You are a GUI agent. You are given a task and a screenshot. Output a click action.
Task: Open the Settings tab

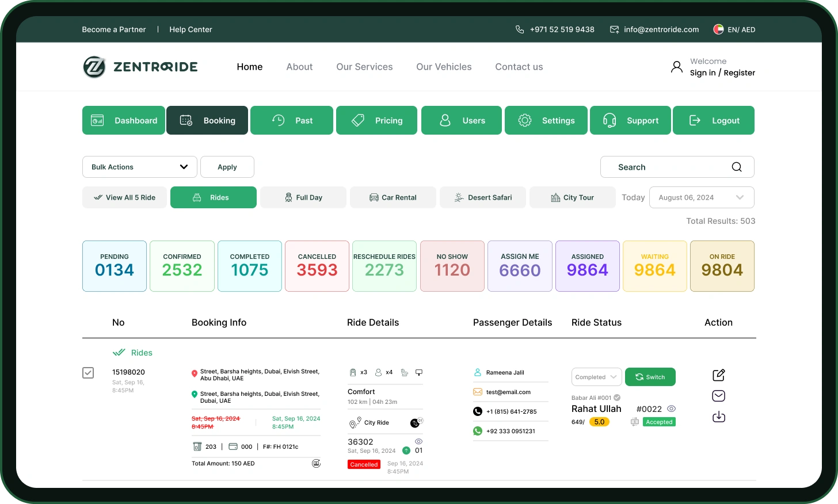coord(546,120)
